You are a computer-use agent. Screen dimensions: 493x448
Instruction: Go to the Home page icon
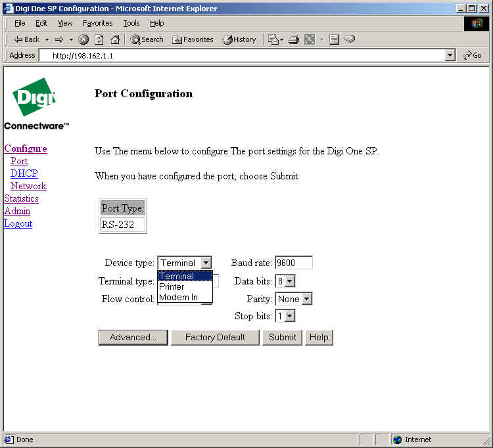pyautogui.click(x=115, y=39)
